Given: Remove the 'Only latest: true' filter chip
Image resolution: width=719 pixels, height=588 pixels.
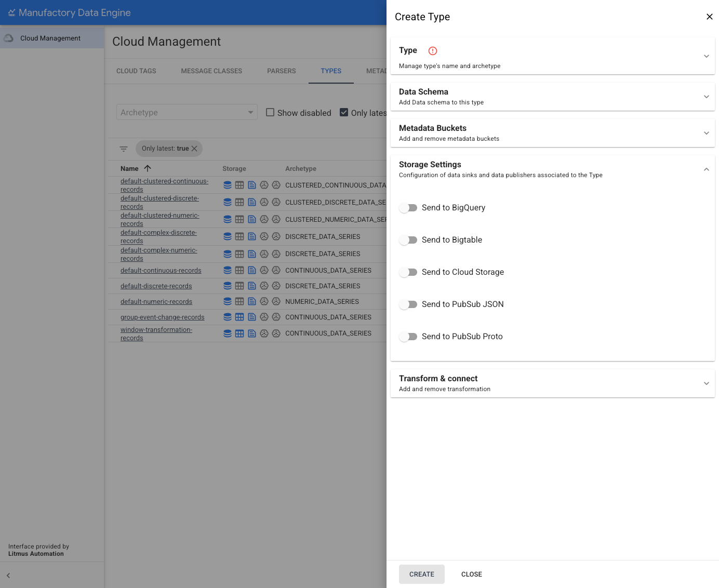Looking at the screenshot, I should [x=194, y=149].
